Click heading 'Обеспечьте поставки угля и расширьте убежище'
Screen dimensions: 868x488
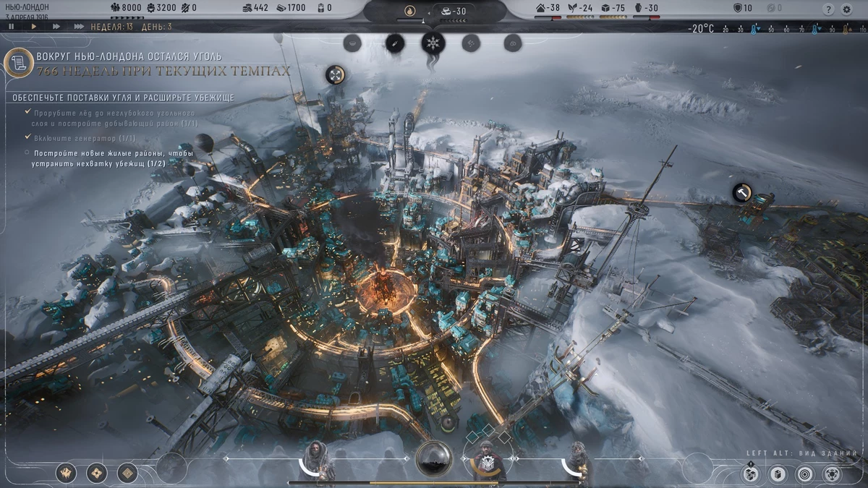click(x=123, y=98)
